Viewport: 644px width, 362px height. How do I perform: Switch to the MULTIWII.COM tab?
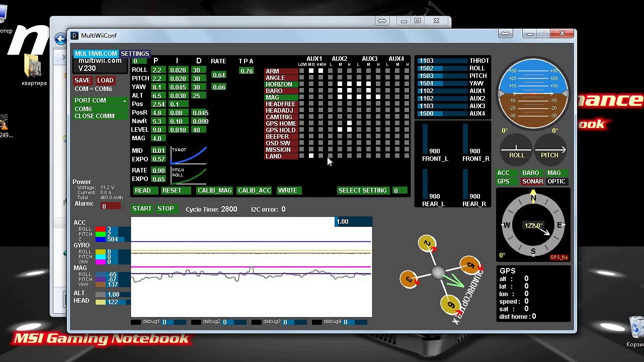96,54
